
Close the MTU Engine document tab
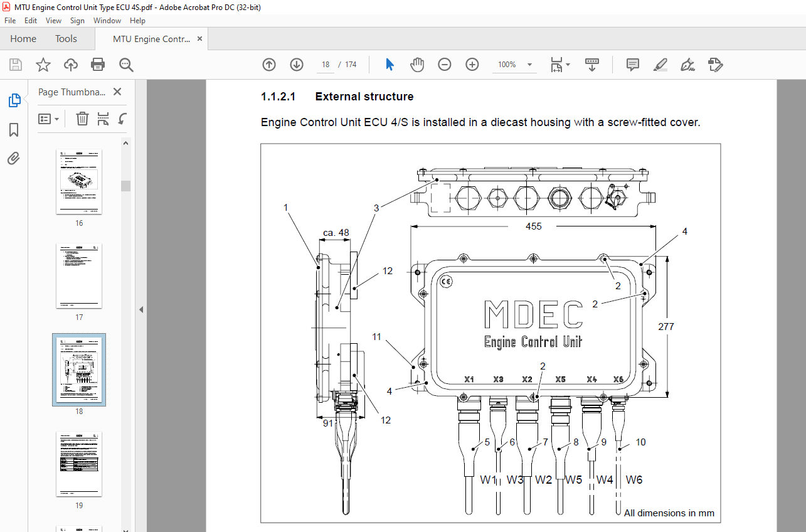pyautogui.click(x=200, y=39)
